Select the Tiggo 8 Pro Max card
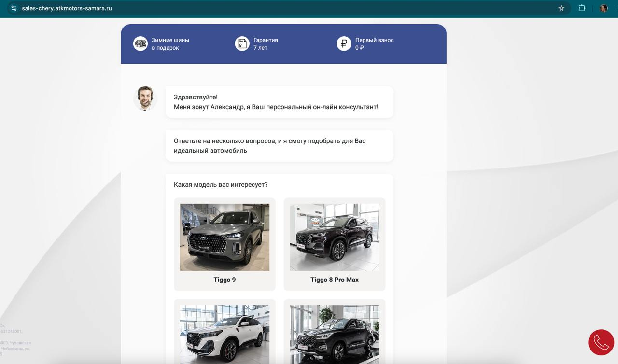The height and width of the screenshot is (364, 618). click(335, 244)
